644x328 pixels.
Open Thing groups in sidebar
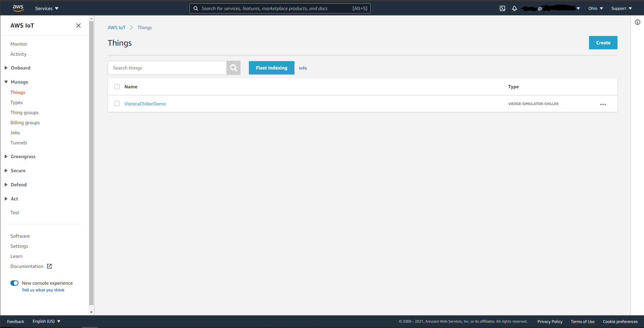(x=24, y=112)
